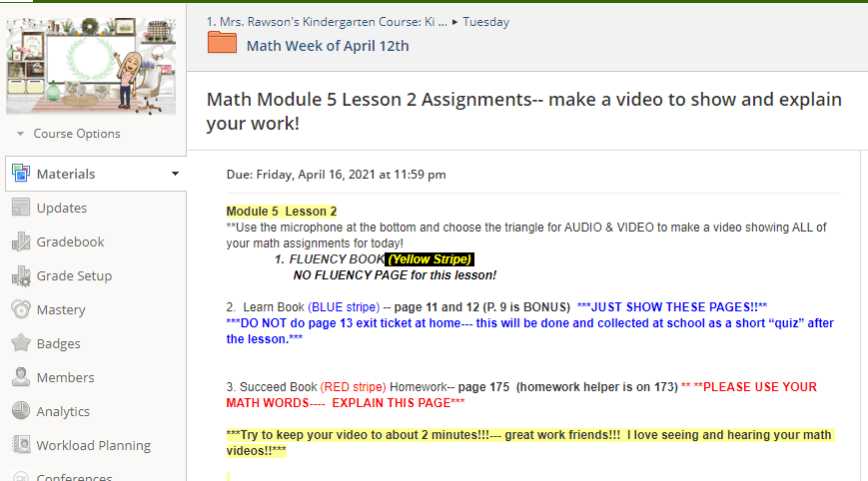Open the Badges section
Screen dimensions: 868x481
click(59, 344)
